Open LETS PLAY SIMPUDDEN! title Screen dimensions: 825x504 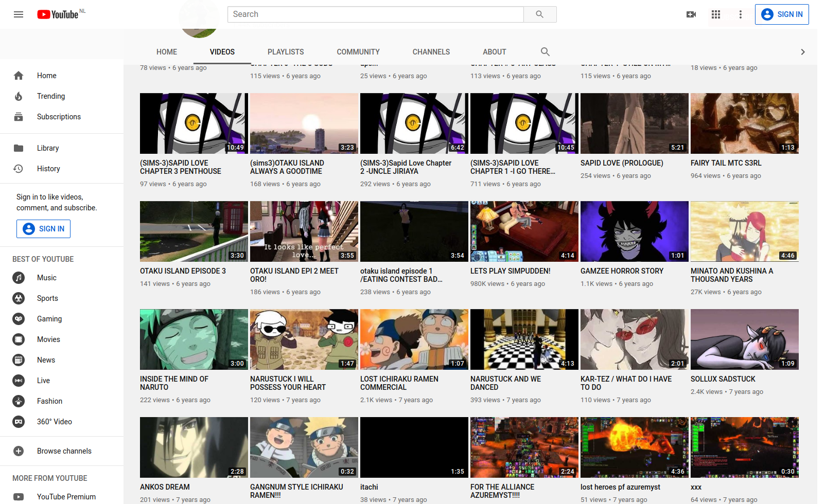(x=510, y=271)
